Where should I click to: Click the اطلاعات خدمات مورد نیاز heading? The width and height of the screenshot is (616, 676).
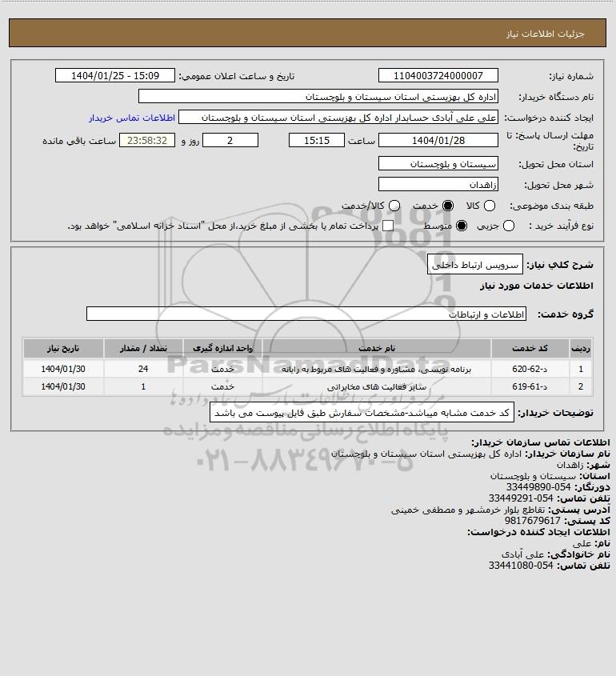[x=537, y=286]
